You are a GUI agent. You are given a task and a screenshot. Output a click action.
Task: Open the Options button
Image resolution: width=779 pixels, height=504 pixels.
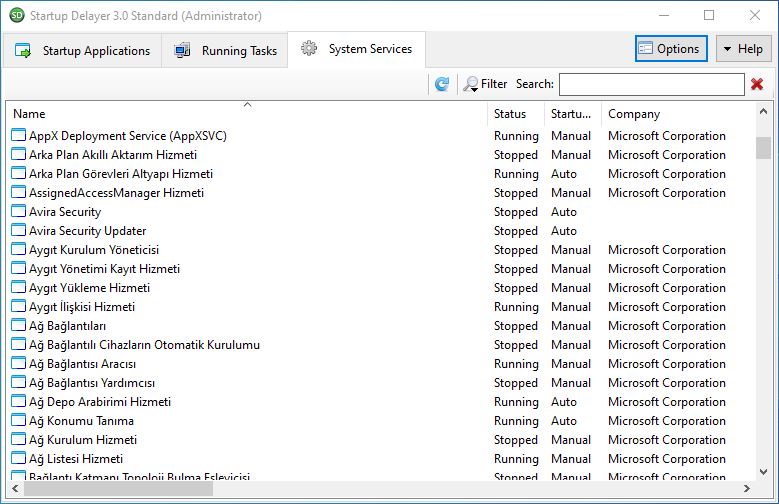[671, 49]
